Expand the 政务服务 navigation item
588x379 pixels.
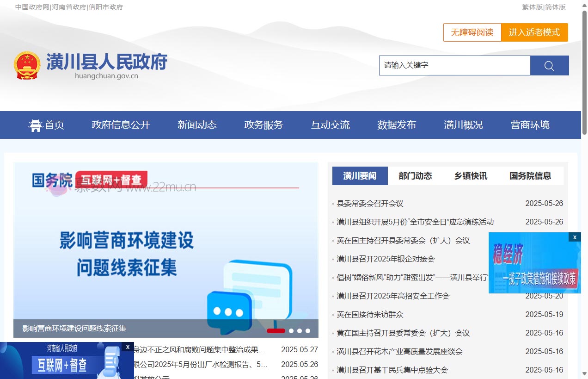(263, 125)
